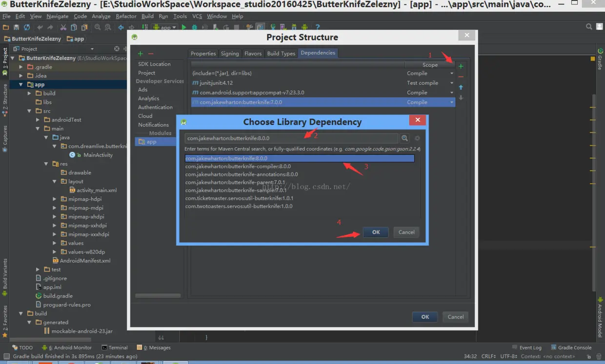Click the red remove module minus icon
Image resolution: width=605 pixels, height=364 pixels.
click(x=151, y=54)
